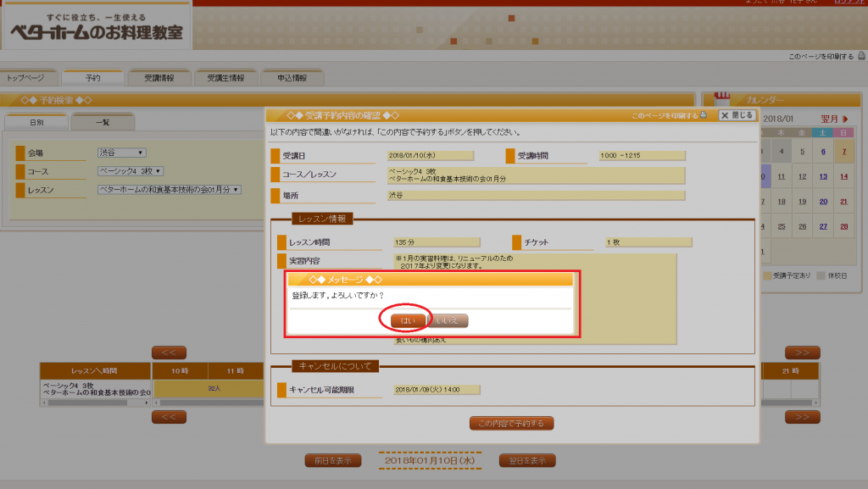This screenshot has width=868, height=489.
Task: Click the lower right >> timetable button
Action: [803, 417]
